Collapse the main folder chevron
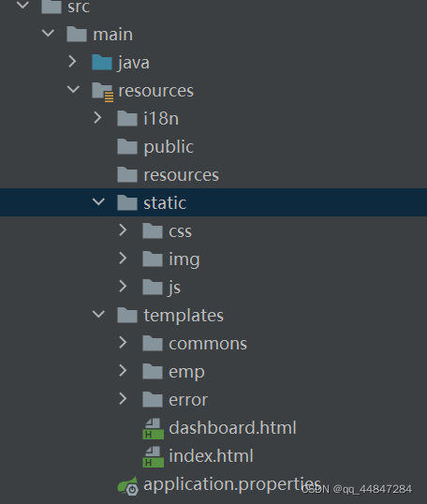 point(48,33)
